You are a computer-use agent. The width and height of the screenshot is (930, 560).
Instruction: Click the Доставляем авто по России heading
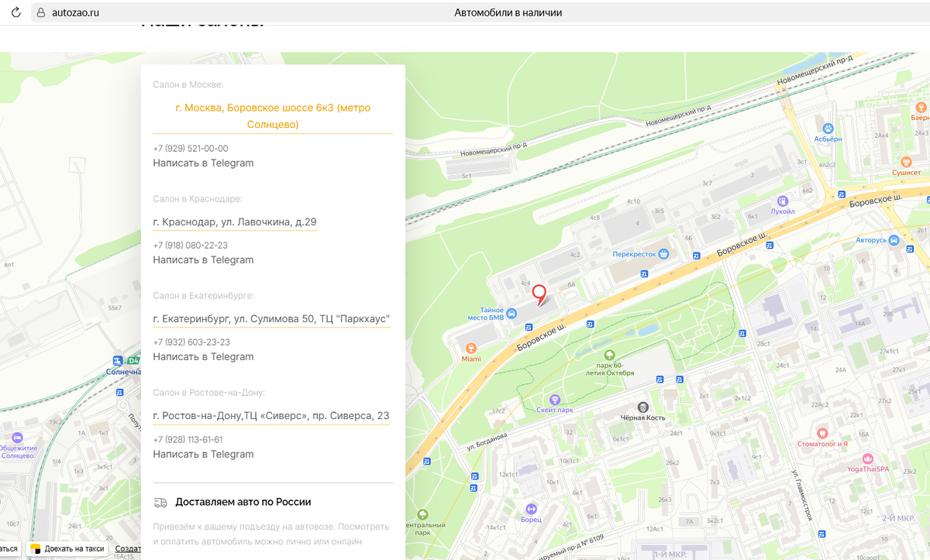pyautogui.click(x=243, y=502)
